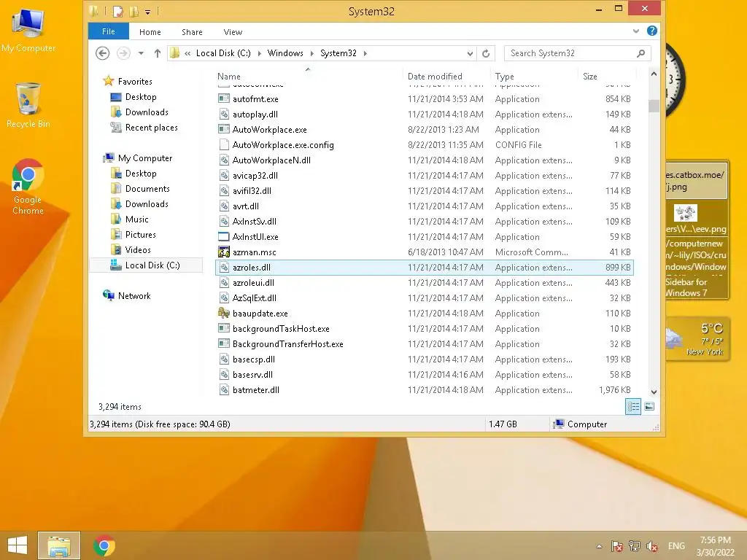Click File Explorer taskbar icon
Viewport: 747px width, 560px height.
(59, 545)
